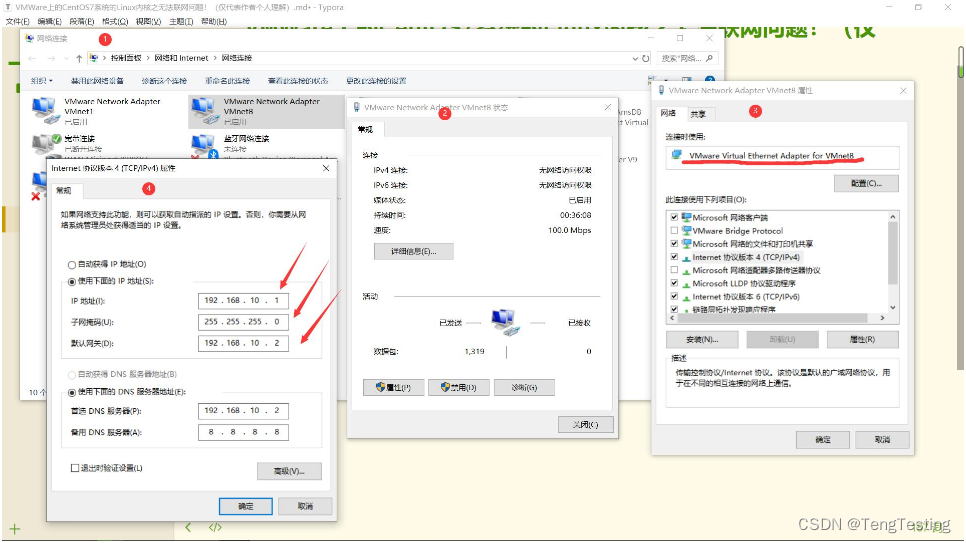This screenshot has width=966, height=543.
Task: Switch to the 共享 tab in VMnet8 Properties
Action: (698, 114)
